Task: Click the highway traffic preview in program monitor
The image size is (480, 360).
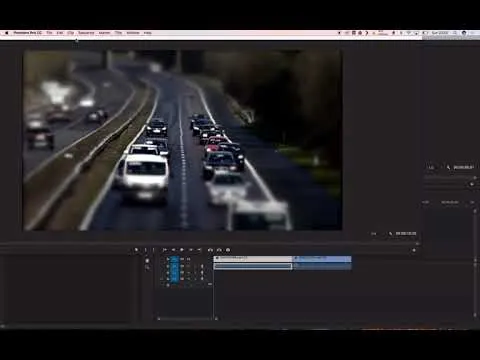Action: [183, 140]
